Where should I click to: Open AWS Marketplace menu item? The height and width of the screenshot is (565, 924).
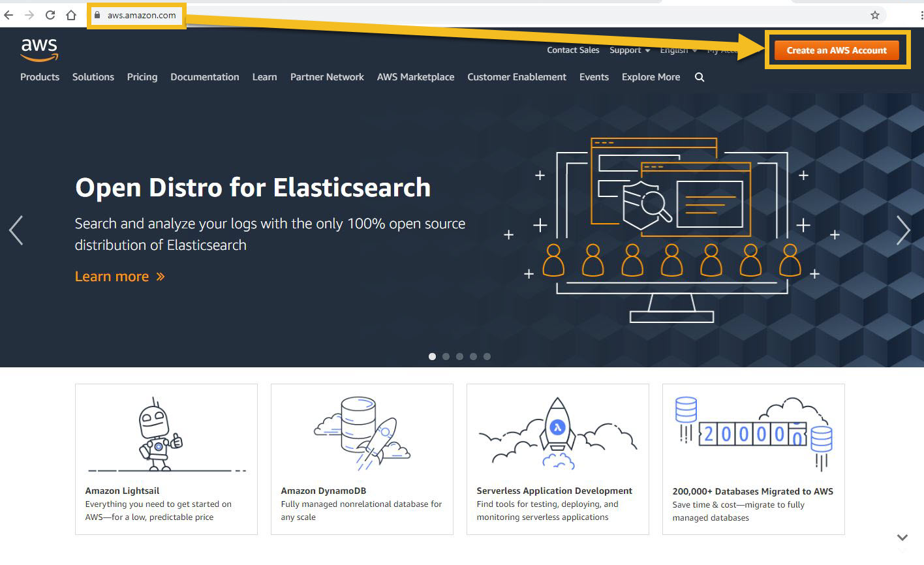pyautogui.click(x=416, y=77)
